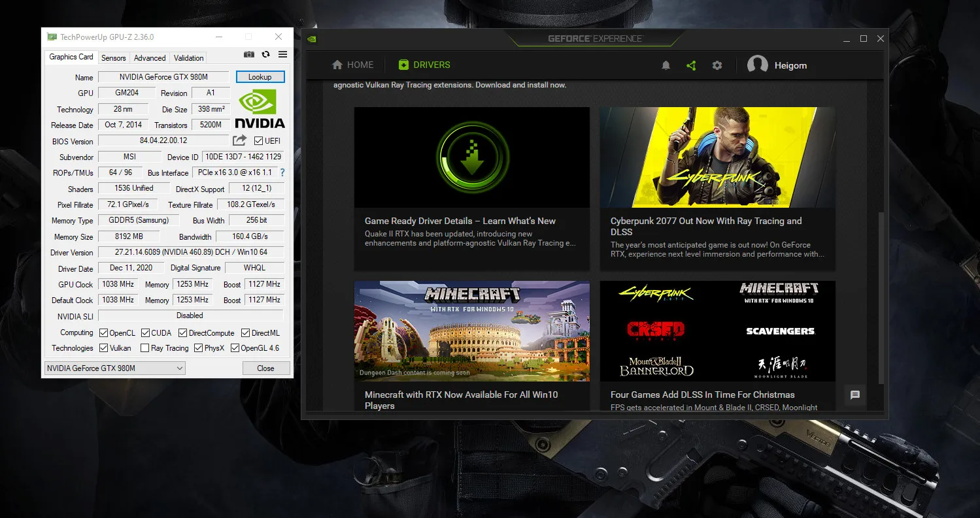Click the Bus Interface question mark
Viewport: 980px width, 518px height.
[282, 172]
